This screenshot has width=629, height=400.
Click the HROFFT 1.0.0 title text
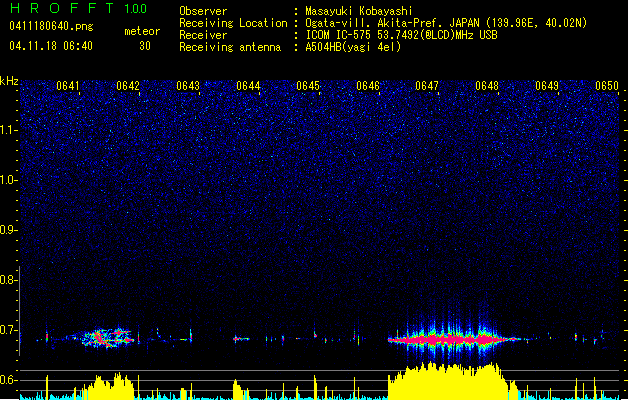pos(78,8)
